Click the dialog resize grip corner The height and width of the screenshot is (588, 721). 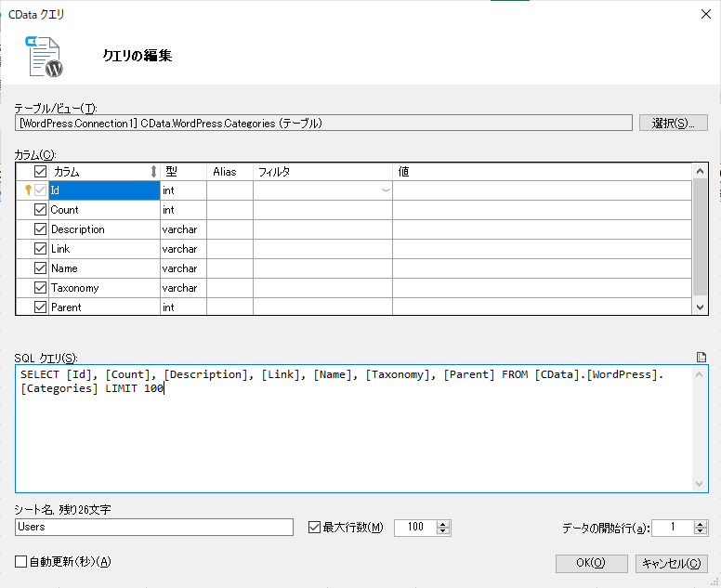[714, 582]
